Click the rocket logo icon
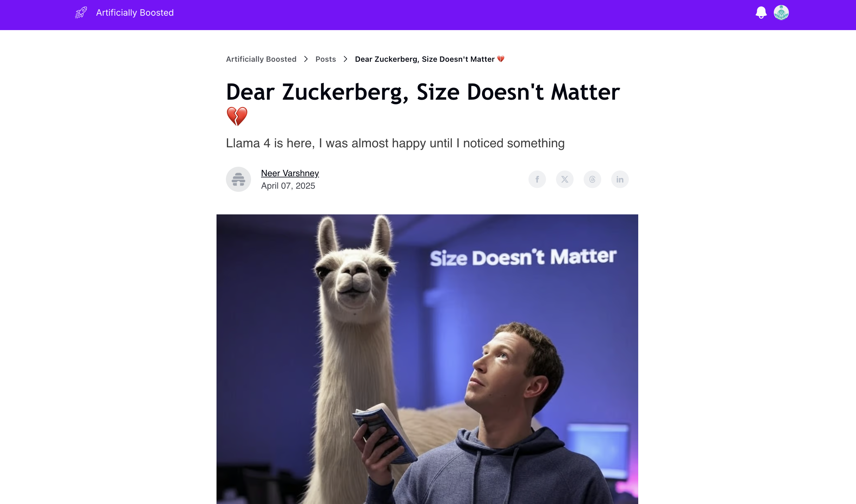The image size is (856, 504). click(81, 13)
